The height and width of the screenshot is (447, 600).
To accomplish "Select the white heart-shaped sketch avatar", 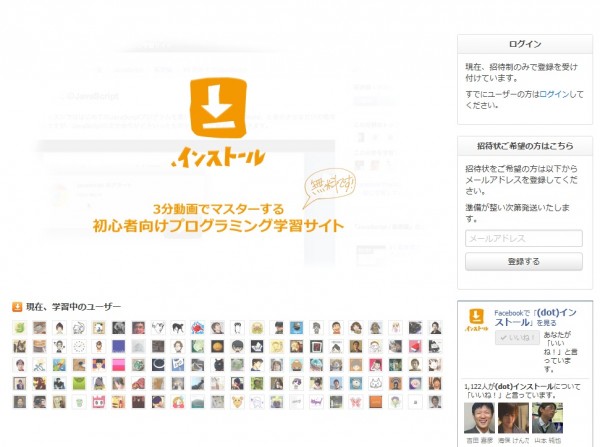I will pyautogui.click(x=158, y=328).
